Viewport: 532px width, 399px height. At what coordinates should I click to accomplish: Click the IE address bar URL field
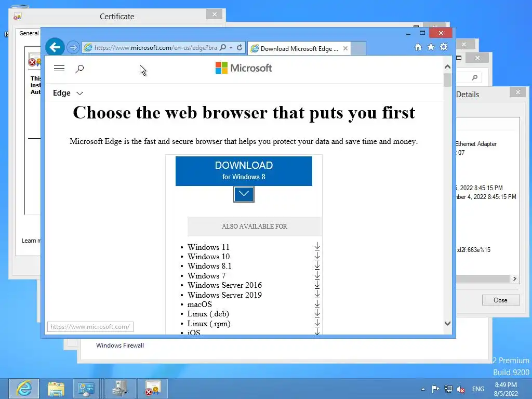pos(155,47)
